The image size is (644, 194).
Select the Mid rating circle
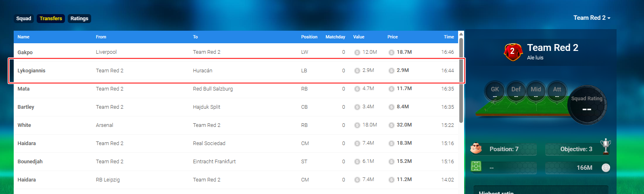536,92
